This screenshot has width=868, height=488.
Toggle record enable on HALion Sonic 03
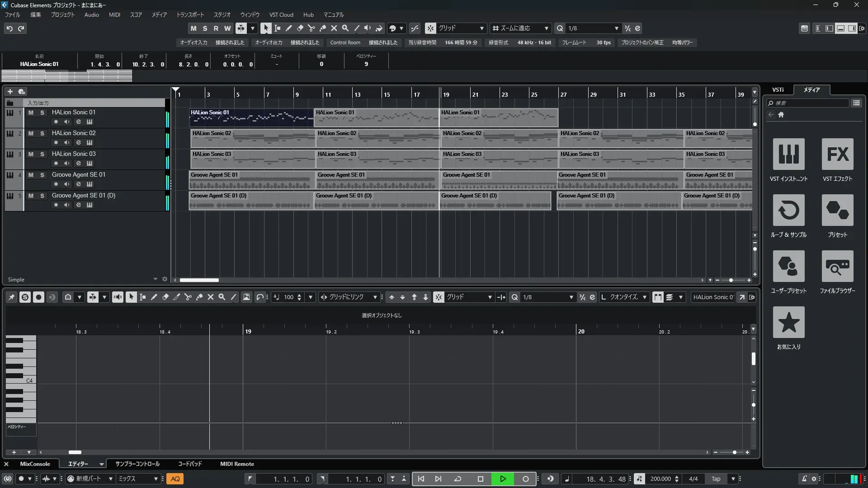coord(56,163)
